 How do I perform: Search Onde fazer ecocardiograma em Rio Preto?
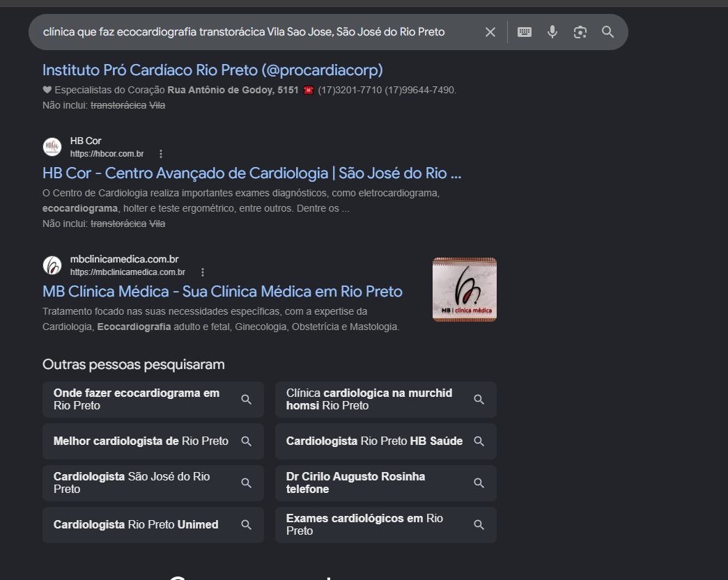153,400
